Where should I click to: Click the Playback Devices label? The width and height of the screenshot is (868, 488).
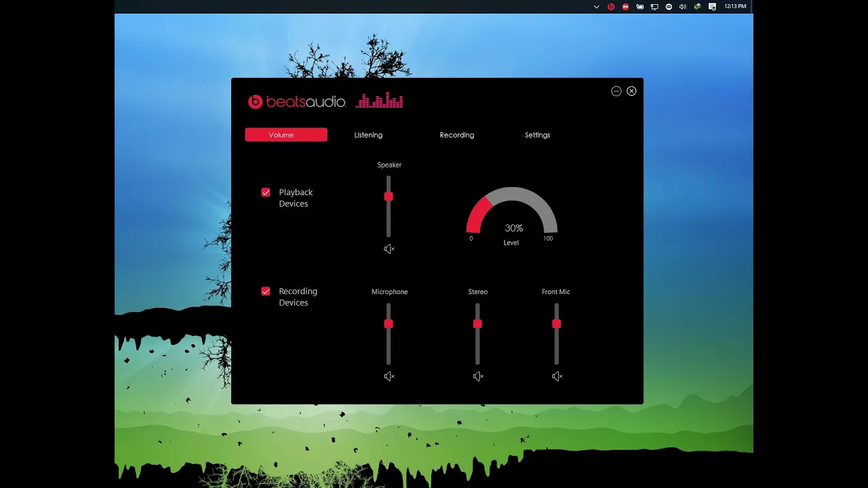tap(296, 198)
